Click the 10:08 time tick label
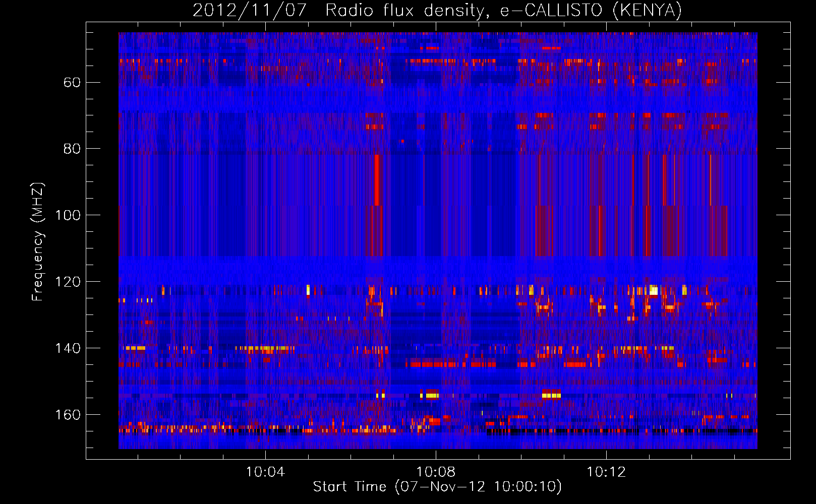Image resolution: width=816 pixels, height=504 pixels. point(436,472)
